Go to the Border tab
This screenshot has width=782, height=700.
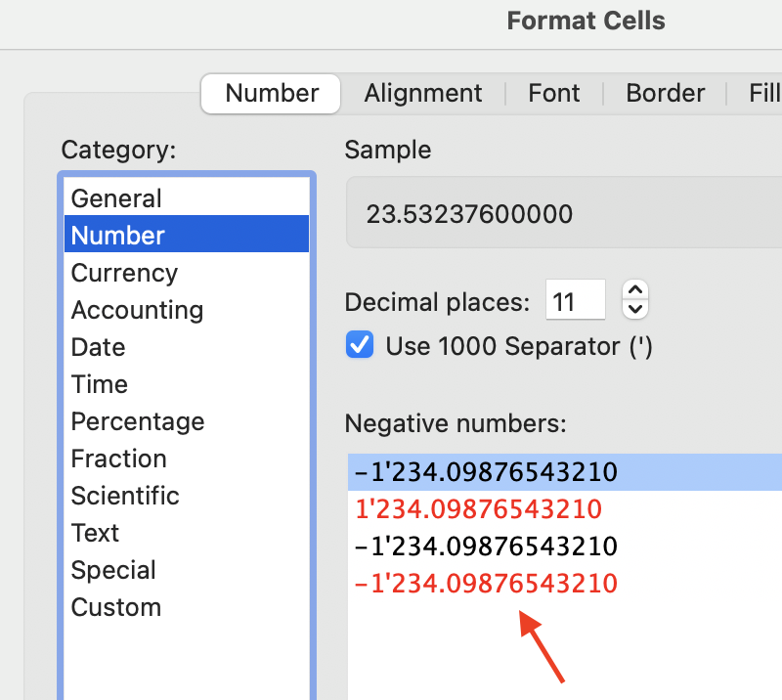(665, 93)
